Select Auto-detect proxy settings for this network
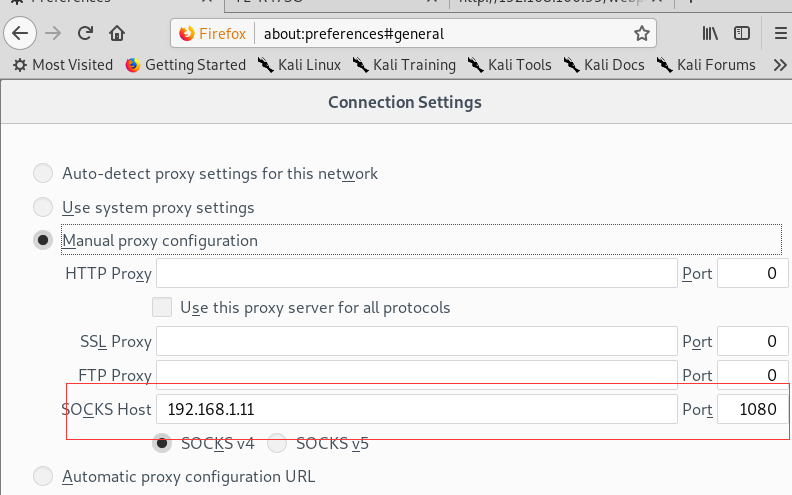Screen dimensions: 792x495 tap(43, 174)
